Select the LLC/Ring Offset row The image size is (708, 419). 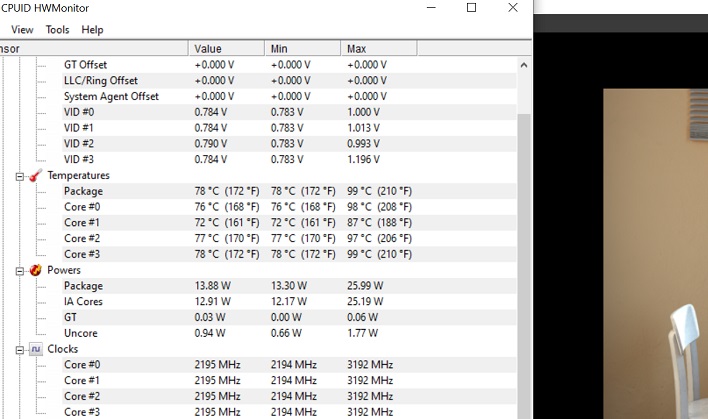[289, 81]
